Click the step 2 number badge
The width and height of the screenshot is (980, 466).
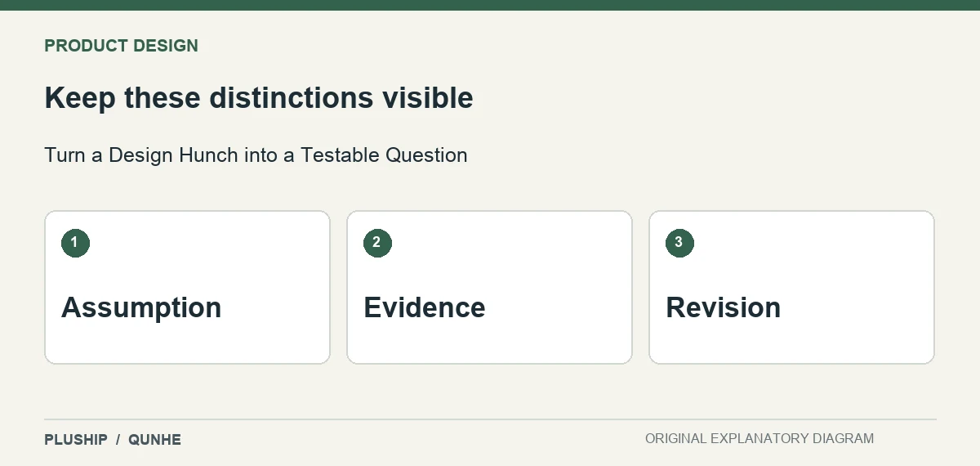coord(377,242)
